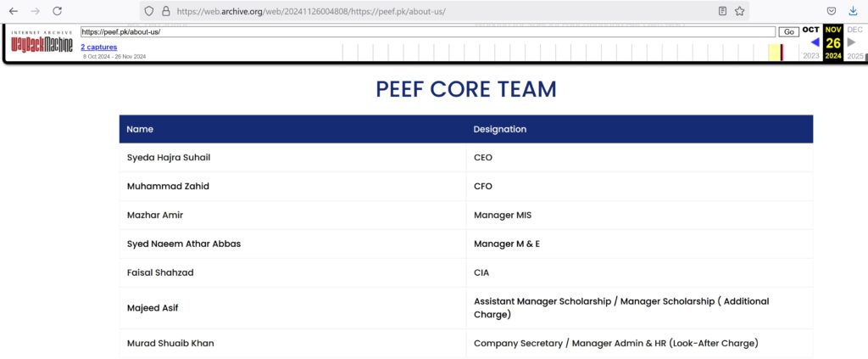Go back using the browser back arrow
This screenshot has width=868, height=359.
14,11
